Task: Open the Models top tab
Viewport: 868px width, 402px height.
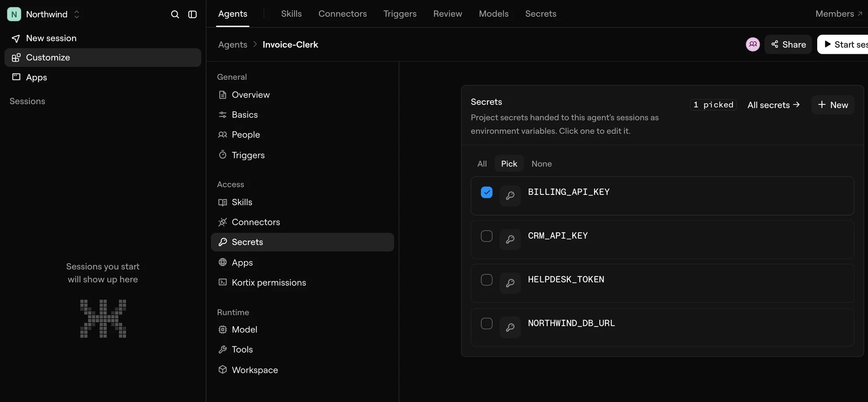Action: click(x=493, y=14)
